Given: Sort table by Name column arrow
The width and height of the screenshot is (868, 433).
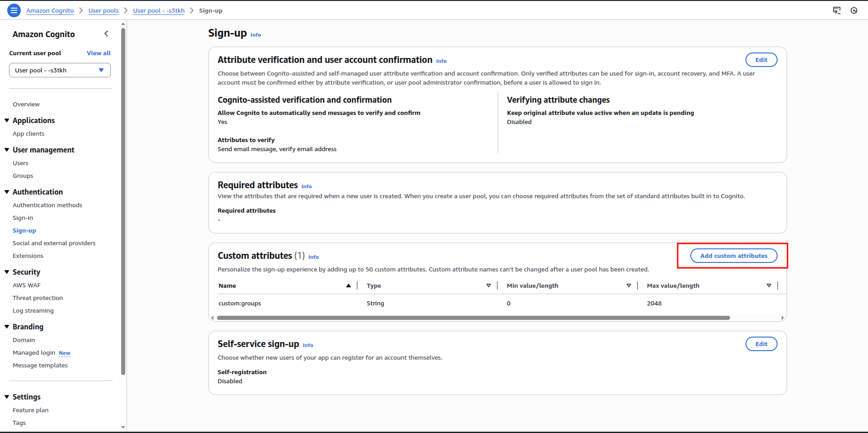Looking at the screenshot, I should (x=349, y=285).
